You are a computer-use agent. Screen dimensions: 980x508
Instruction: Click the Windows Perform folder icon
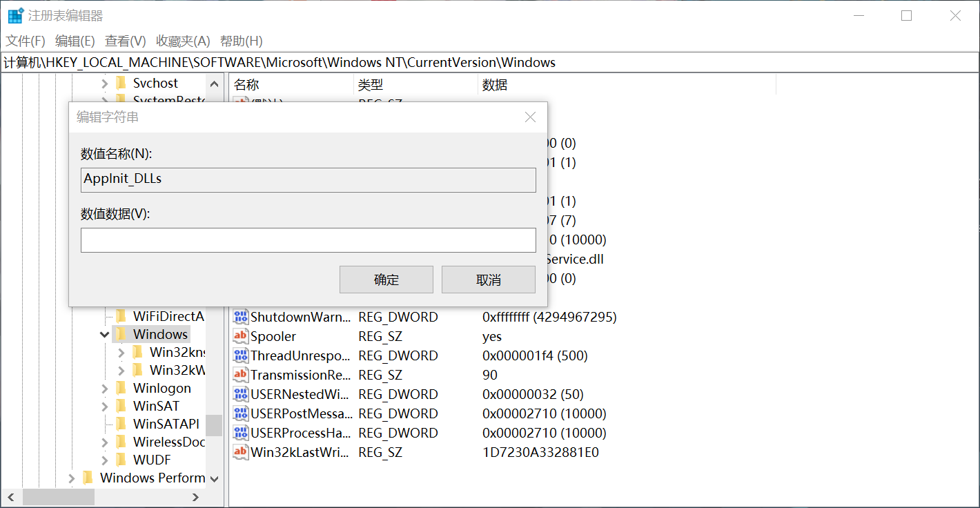(88, 478)
